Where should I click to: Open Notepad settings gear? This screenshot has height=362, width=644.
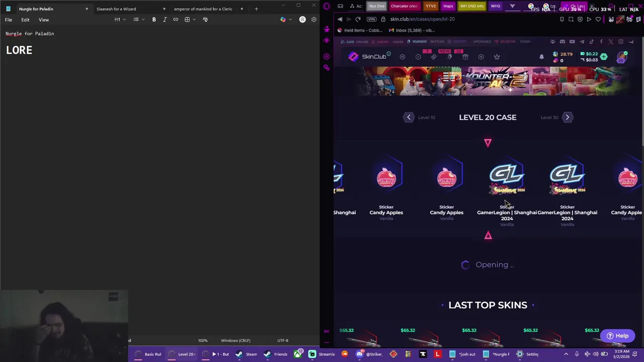coord(314,20)
